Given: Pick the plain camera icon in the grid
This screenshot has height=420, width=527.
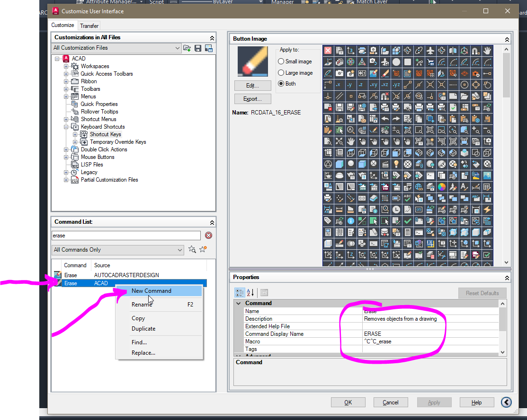Looking at the screenshot, I should pyautogui.click(x=339, y=73).
